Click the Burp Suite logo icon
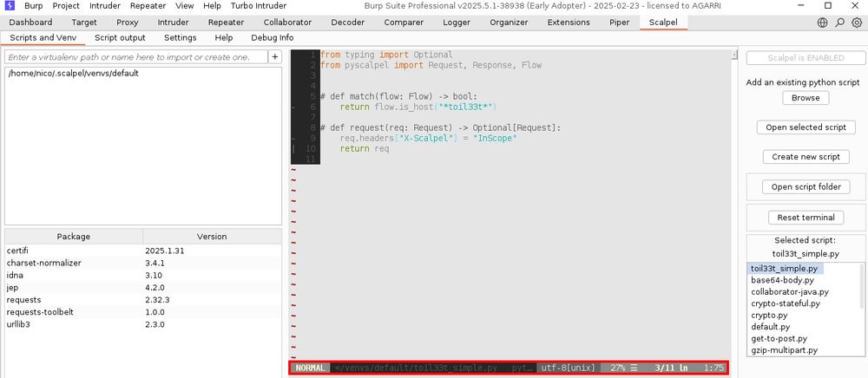The width and height of the screenshot is (868, 378). pyautogui.click(x=10, y=6)
